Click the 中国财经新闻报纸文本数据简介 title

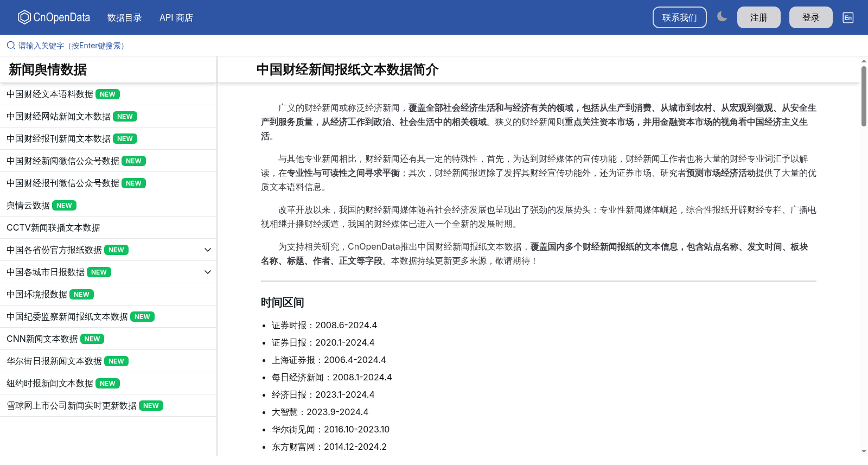coord(347,69)
